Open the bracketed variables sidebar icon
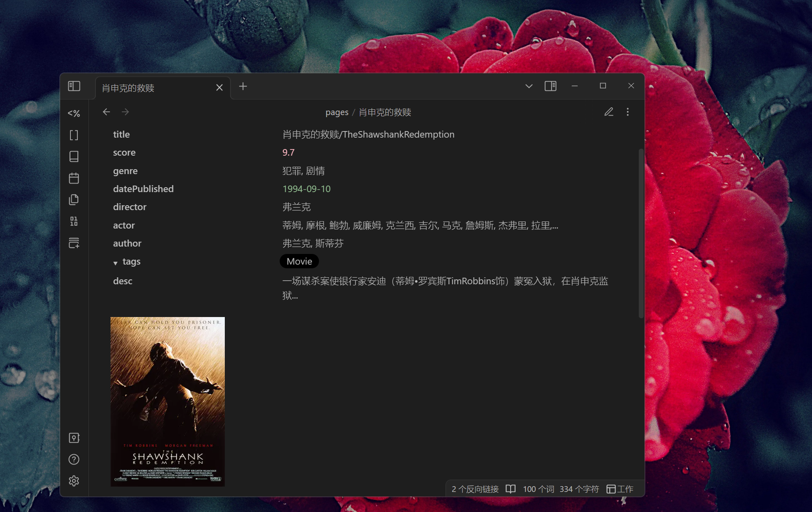812x512 pixels. point(74,135)
